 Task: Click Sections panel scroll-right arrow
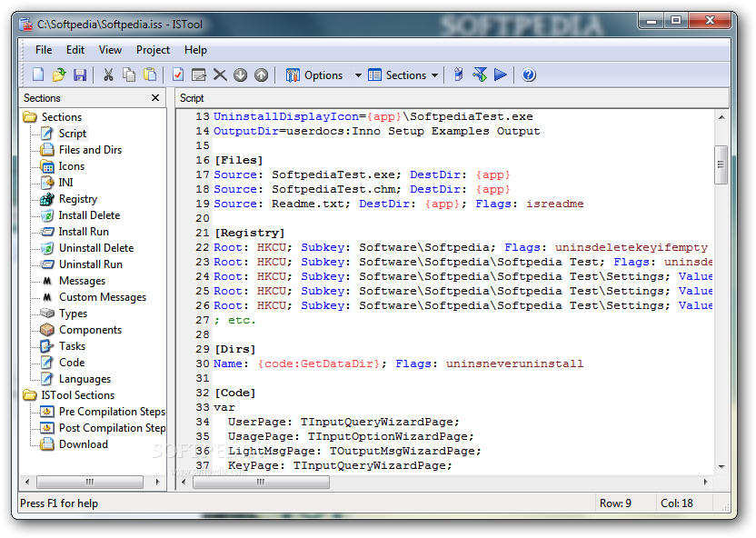[158, 482]
